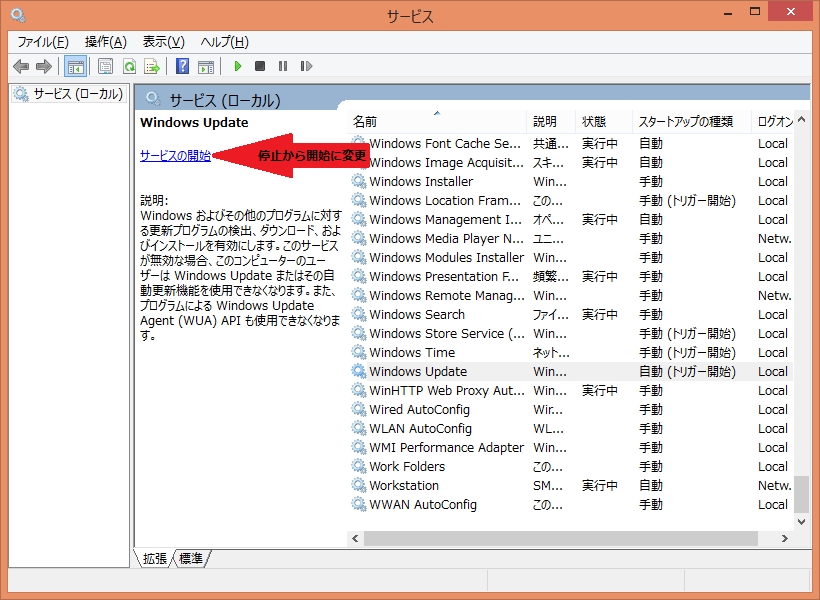Open the ファイル(F) menu
The image size is (820, 600).
coord(43,42)
